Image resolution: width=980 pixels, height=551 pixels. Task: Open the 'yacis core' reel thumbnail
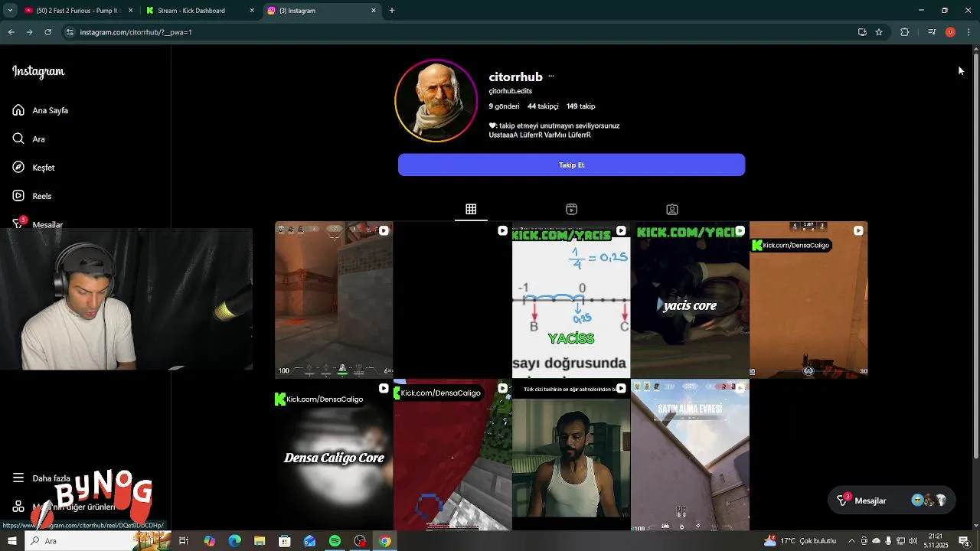pos(690,300)
